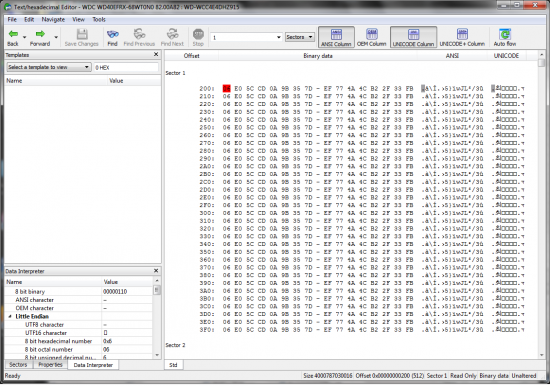Click the highlighted red byte at offset 200
Viewport: 550px width, 386px height.
pos(227,88)
